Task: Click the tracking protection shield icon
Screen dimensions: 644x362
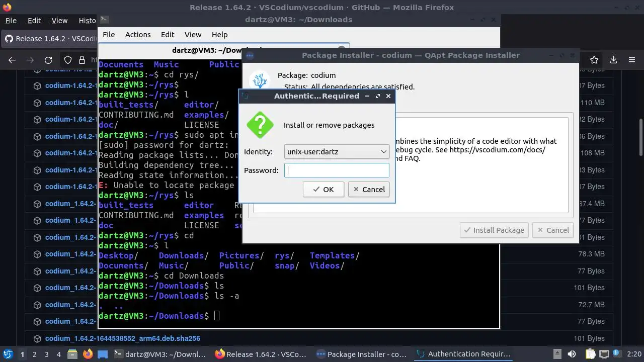Action: pos(68,60)
